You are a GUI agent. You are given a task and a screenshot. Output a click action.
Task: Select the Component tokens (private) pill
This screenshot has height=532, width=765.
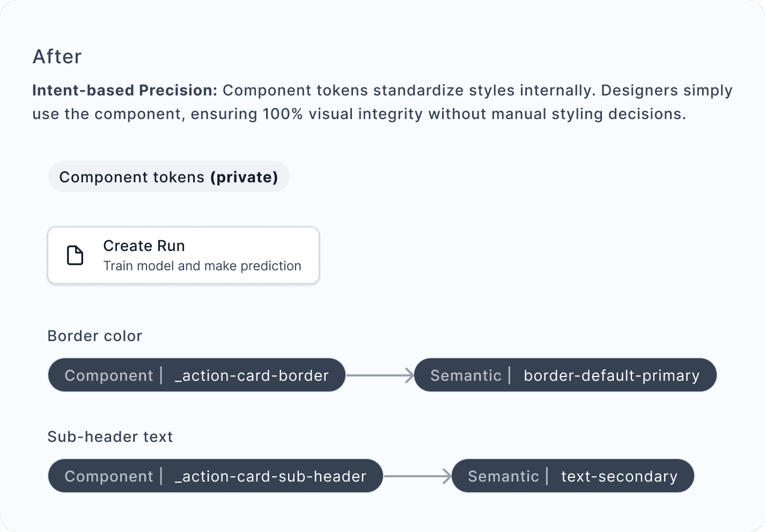click(168, 177)
